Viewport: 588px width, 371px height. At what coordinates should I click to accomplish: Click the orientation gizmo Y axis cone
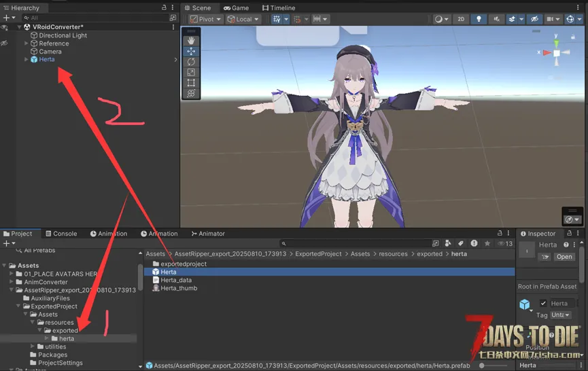point(557,43)
